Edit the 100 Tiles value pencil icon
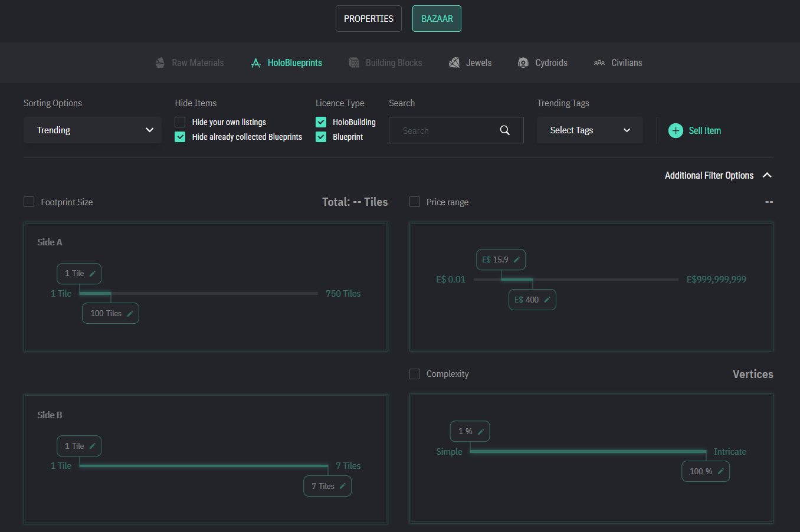The height and width of the screenshot is (532, 800). [x=130, y=314]
